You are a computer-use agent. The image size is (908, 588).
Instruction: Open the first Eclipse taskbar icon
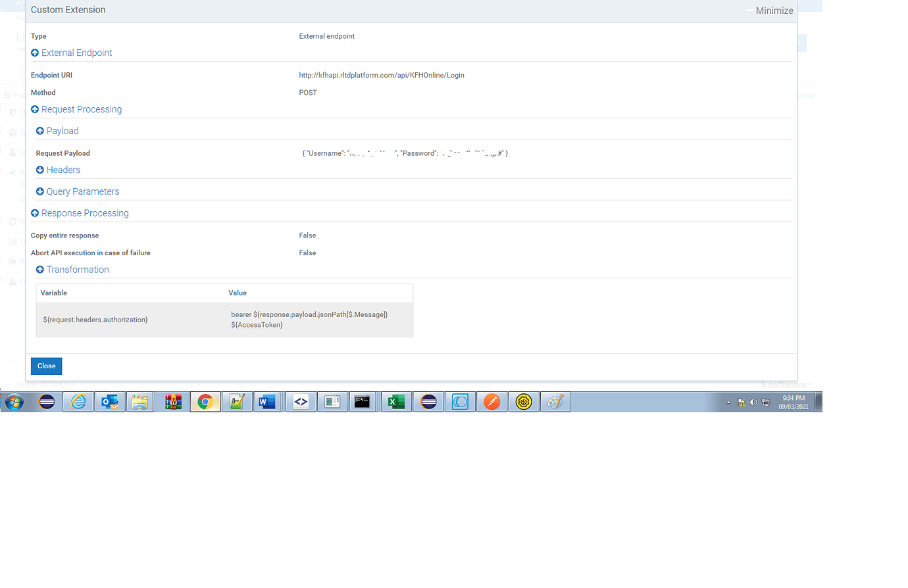pos(47,402)
